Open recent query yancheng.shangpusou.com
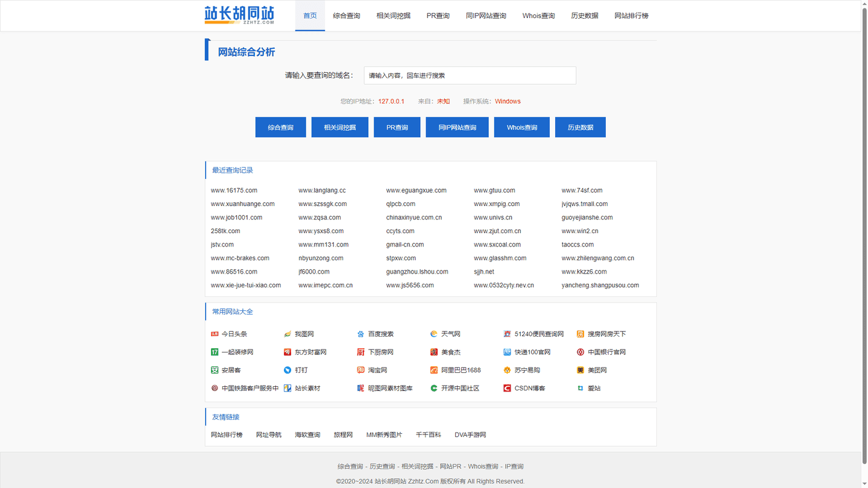The height and width of the screenshot is (488, 868). (600, 286)
